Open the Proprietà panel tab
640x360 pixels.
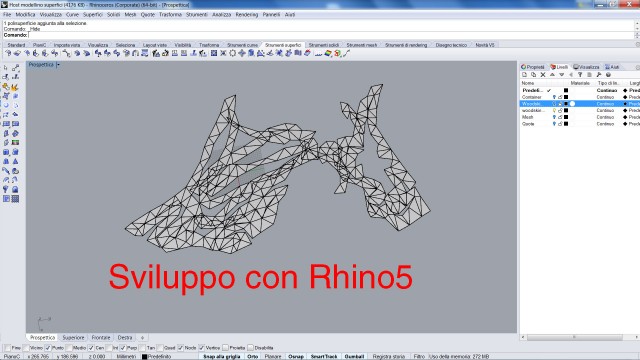pos(533,67)
